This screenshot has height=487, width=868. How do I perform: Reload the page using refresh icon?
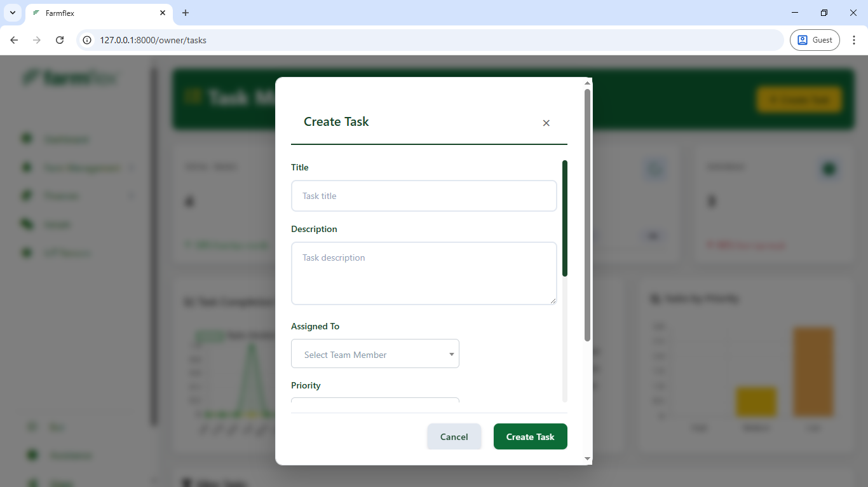click(60, 40)
